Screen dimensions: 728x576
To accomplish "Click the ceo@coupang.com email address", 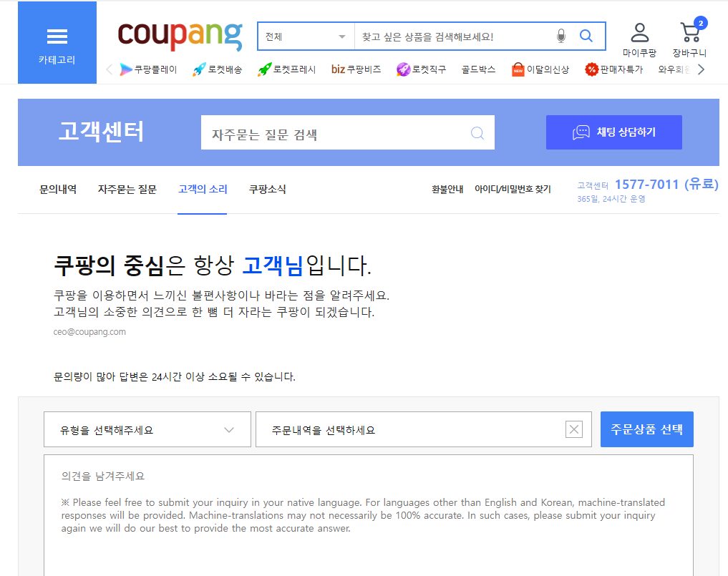I will (89, 332).
